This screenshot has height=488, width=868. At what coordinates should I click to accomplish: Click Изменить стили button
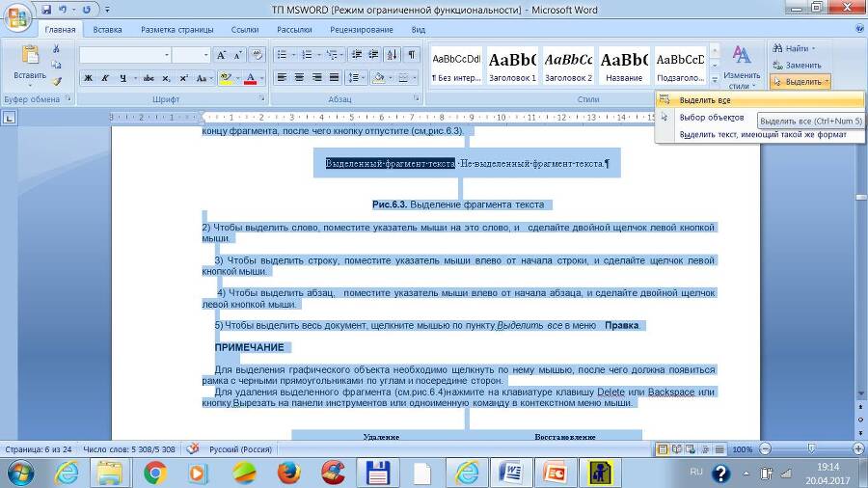742,68
